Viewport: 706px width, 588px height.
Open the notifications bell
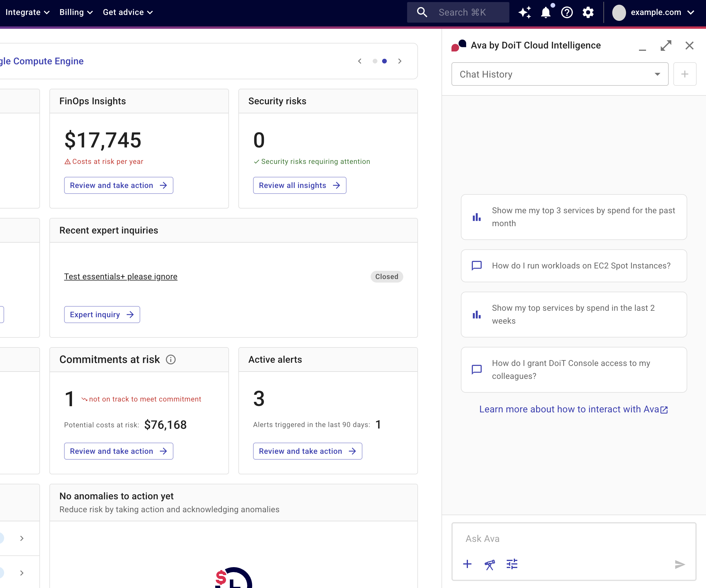click(x=546, y=12)
